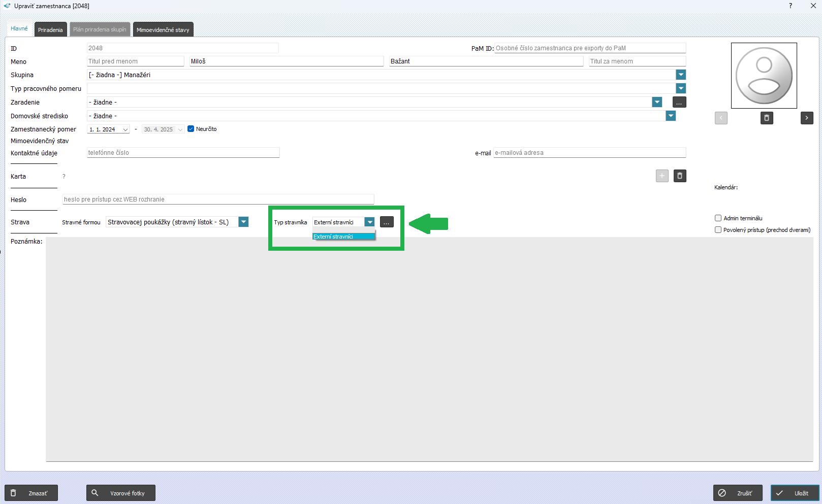Open Typ pracovného pomeru dropdown
Viewport: 822px width, 504px height.
[x=681, y=89]
